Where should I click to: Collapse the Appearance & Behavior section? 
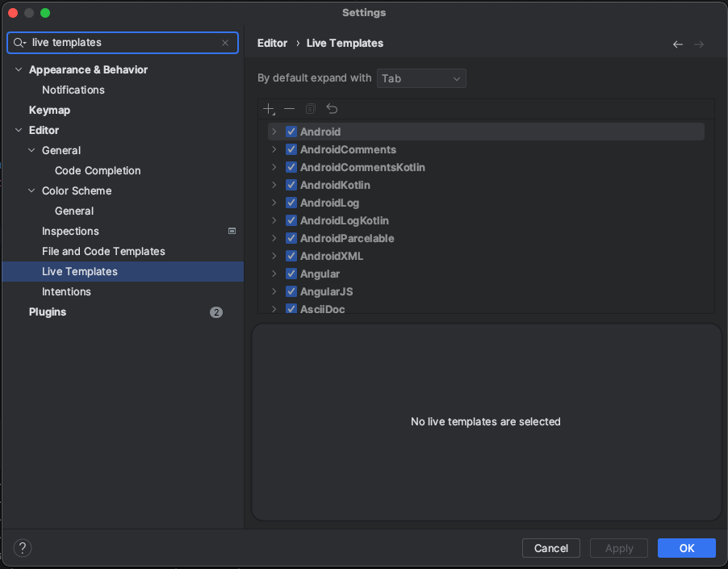19,70
